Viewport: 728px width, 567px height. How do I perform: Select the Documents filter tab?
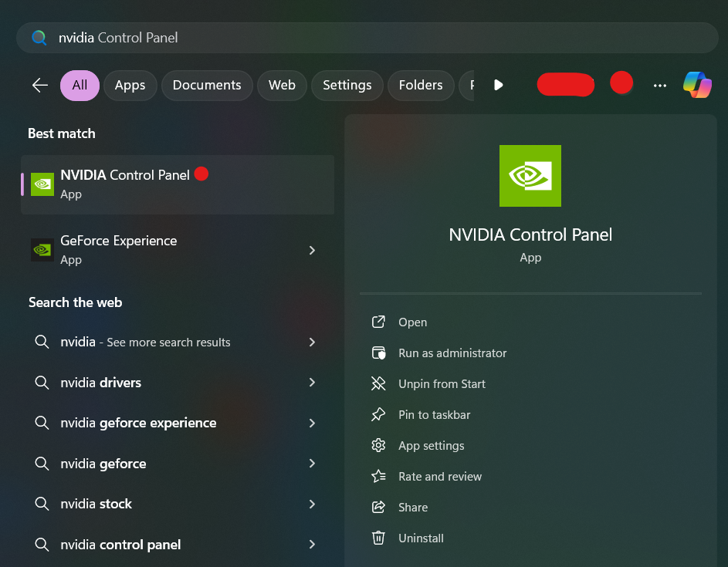(x=207, y=86)
